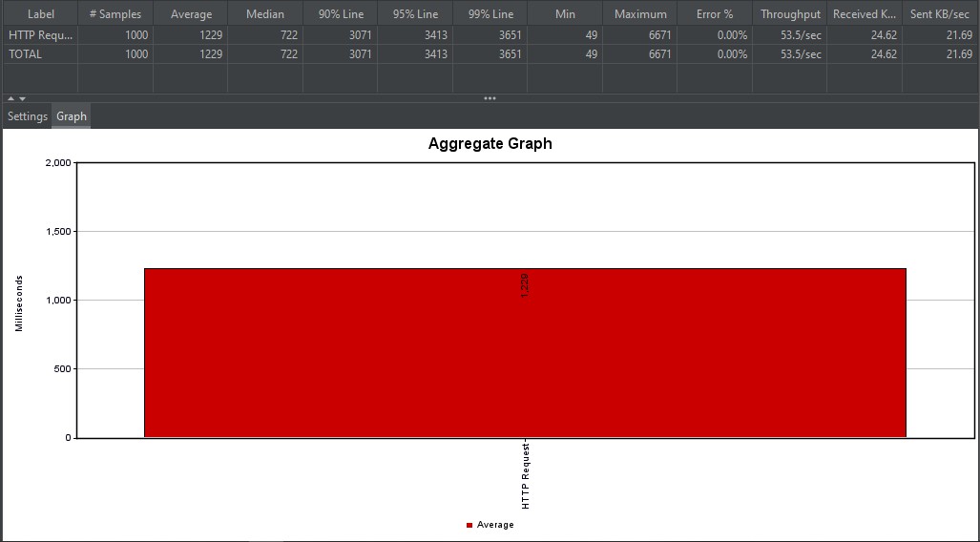Select throughput 53.5/sec in TOTAL row
The image size is (980, 542).
tap(790, 54)
